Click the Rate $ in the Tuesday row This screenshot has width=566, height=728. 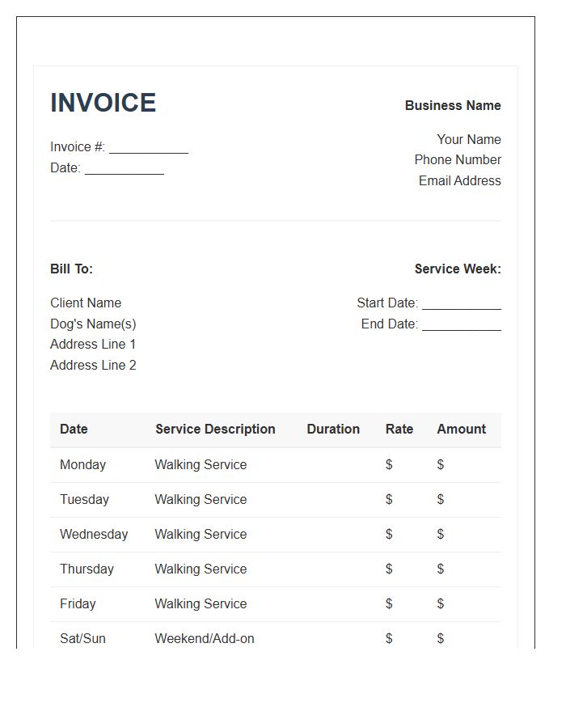389,500
